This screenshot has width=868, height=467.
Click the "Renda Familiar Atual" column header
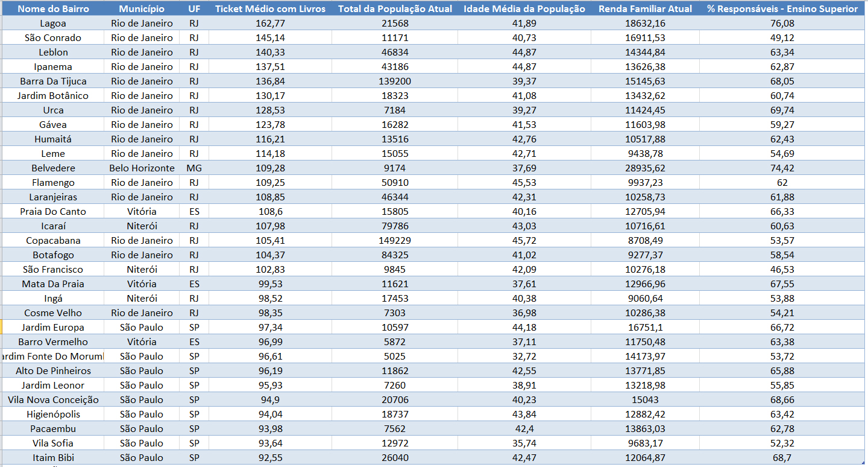click(x=645, y=8)
